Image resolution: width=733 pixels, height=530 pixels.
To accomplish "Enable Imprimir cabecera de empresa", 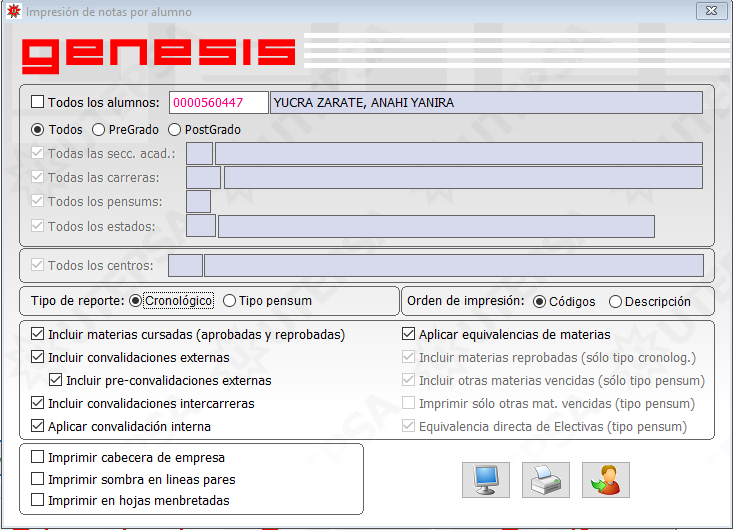I will 37,457.
